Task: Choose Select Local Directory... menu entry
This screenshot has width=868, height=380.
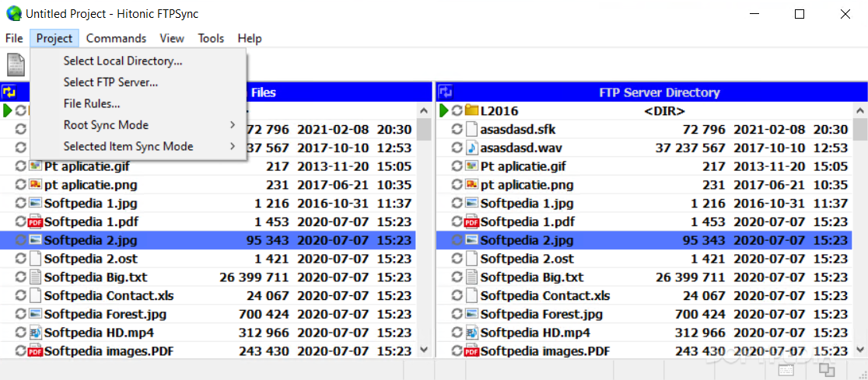Action: (x=138, y=61)
